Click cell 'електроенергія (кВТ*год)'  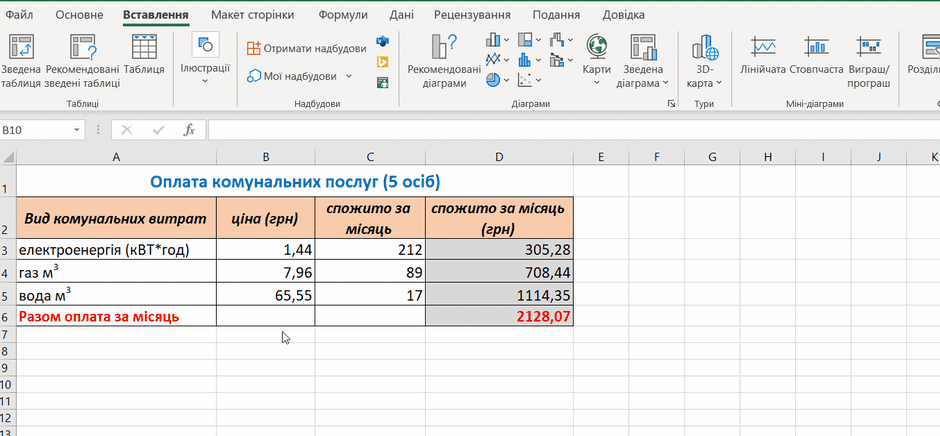click(116, 249)
